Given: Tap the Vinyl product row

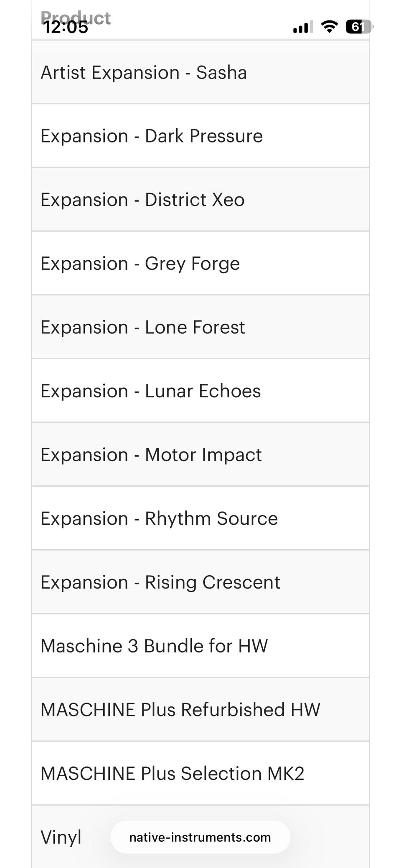Looking at the screenshot, I should click(61, 838).
